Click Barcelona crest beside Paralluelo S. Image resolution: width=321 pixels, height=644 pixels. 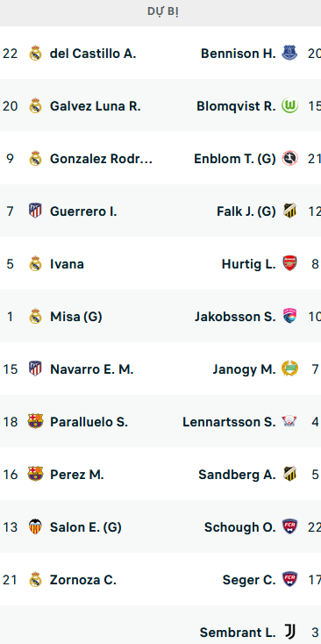pyautogui.click(x=35, y=421)
